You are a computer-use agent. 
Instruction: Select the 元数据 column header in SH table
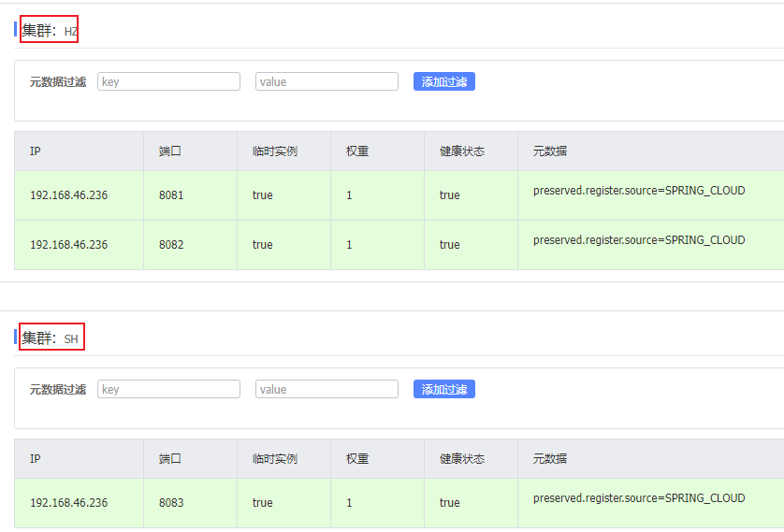click(550, 459)
